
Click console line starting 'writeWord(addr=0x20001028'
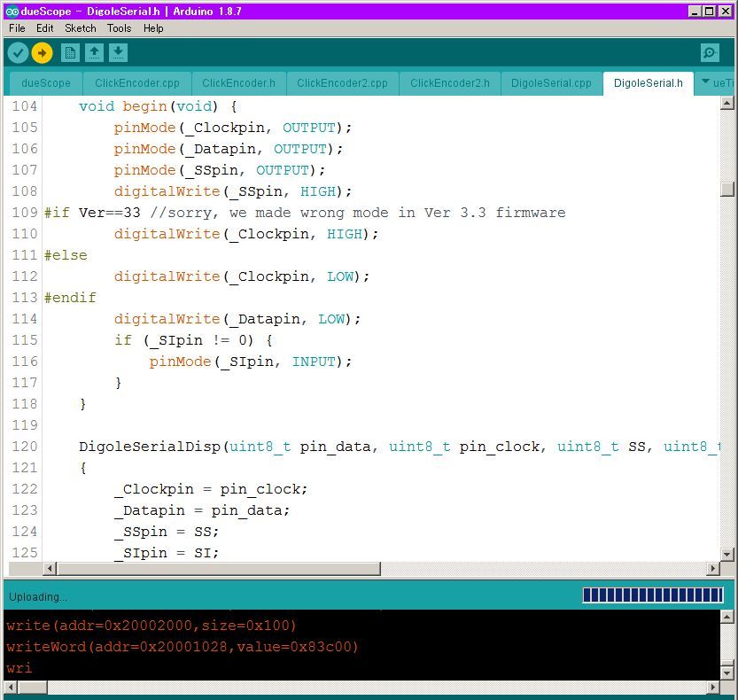(183, 647)
